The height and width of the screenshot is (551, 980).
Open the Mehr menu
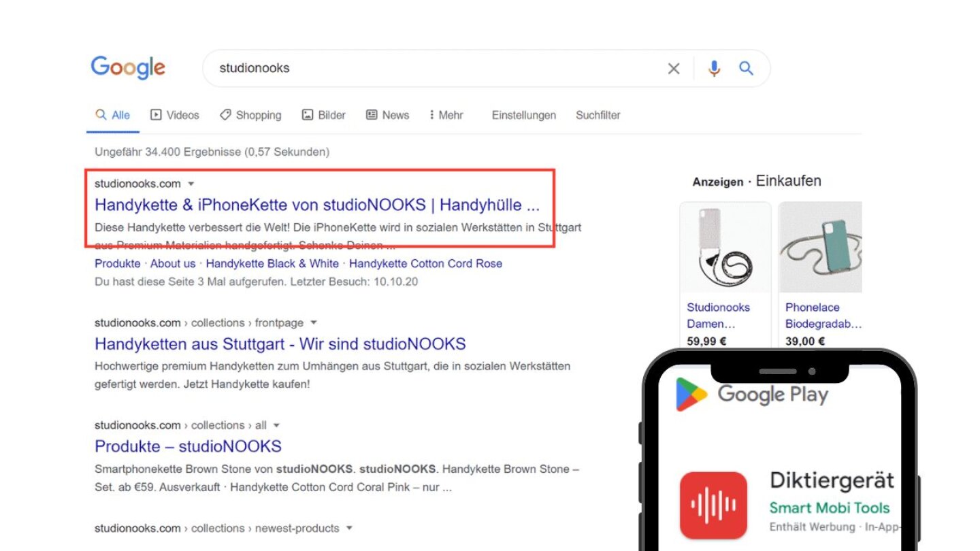[x=446, y=115]
